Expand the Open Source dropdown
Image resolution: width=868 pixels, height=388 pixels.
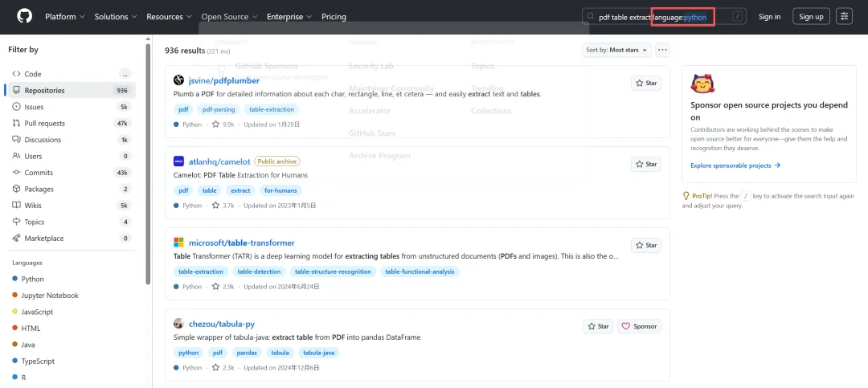click(229, 17)
